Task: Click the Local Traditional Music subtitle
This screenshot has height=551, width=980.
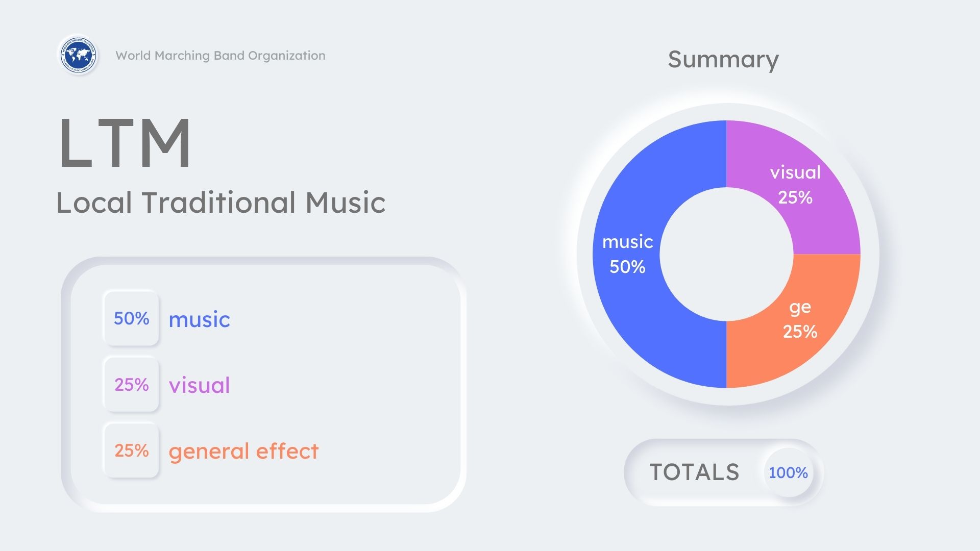Action: pyautogui.click(x=220, y=203)
